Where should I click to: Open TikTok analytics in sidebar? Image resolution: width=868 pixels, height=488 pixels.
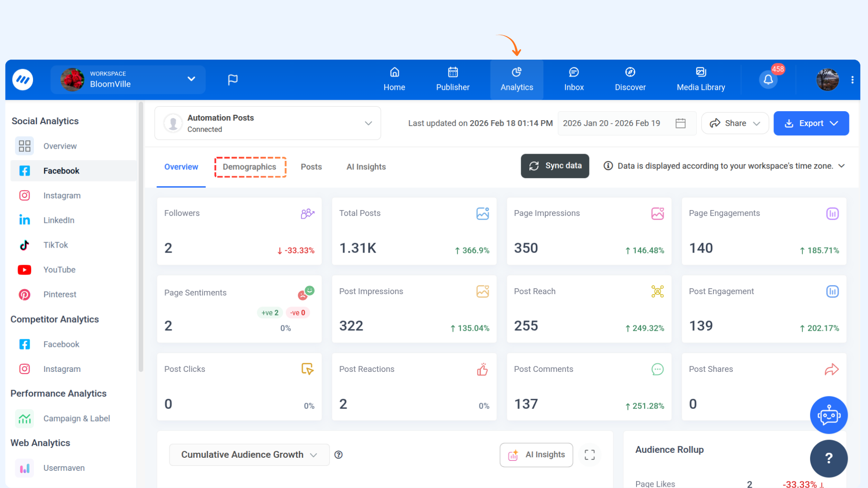(x=56, y=245)
